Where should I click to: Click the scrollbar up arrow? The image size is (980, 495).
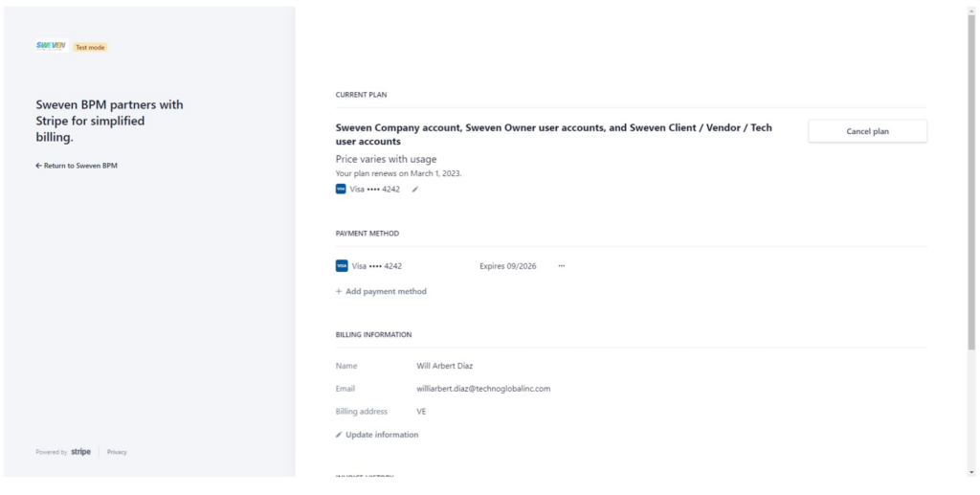coord(971,10)
